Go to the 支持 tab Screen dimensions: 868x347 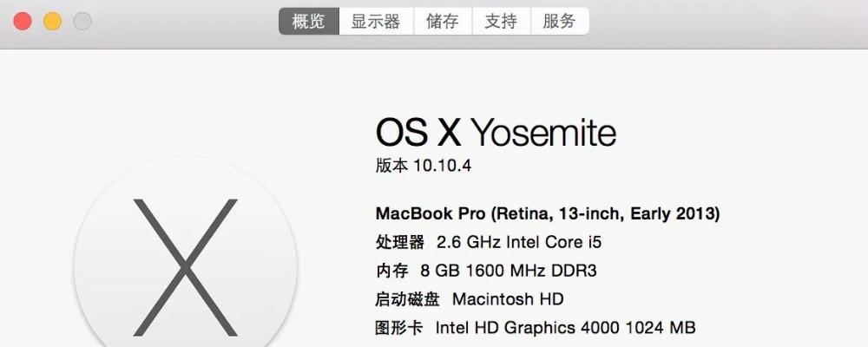501,22
